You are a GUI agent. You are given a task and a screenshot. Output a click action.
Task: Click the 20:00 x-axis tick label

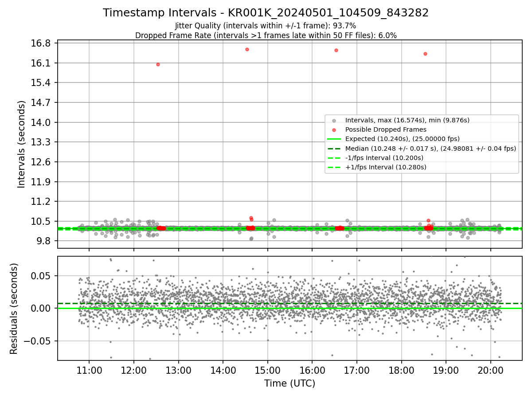(x=490, y=370)
